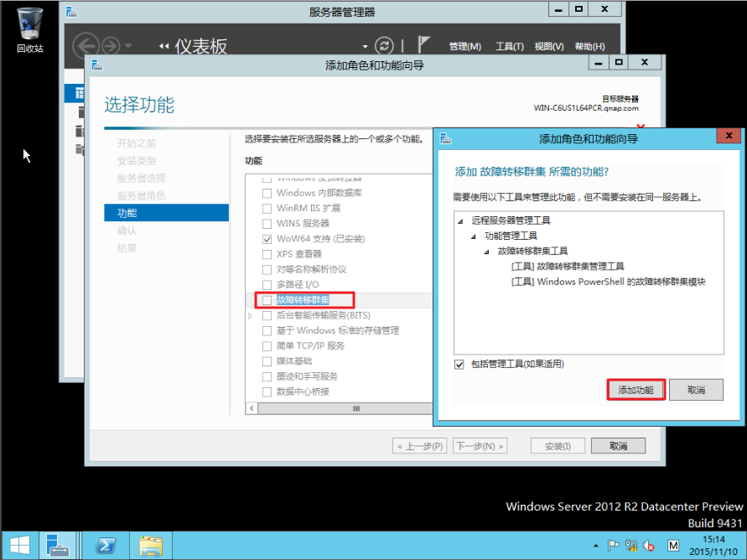The image size is (747, 560).
Task: Click the wizard's bottom 取消 button
Action: (x=619, y=446)
